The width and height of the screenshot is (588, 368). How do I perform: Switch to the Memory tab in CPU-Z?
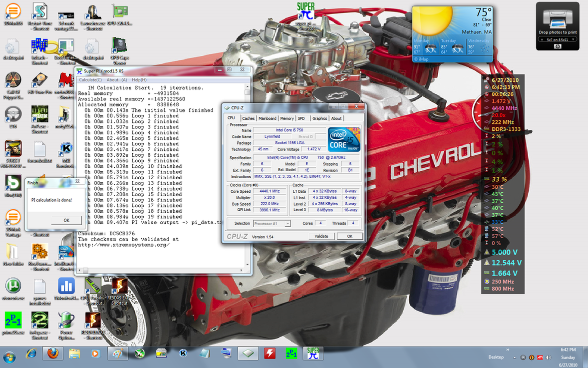pos(287,118)
